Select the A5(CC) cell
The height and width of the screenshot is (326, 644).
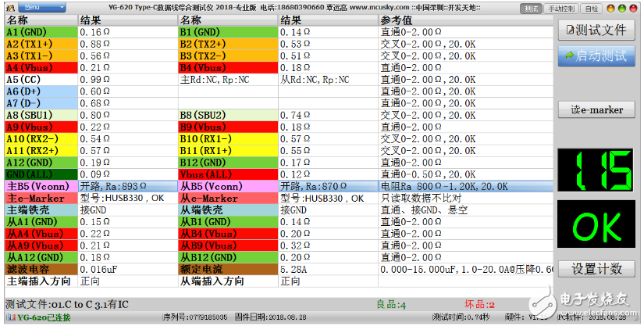pyautogui.click(x=41, y=80)
